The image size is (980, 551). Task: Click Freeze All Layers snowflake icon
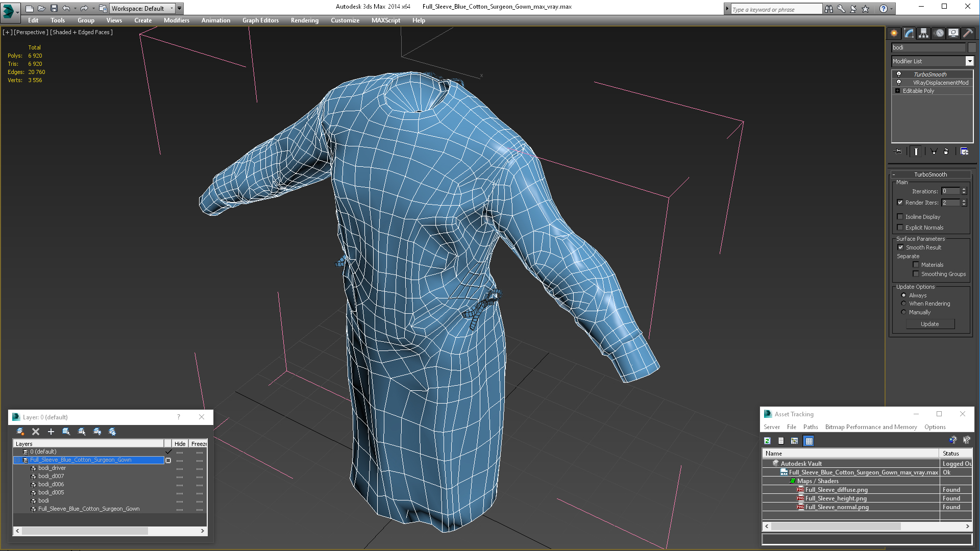coord(112,432)
